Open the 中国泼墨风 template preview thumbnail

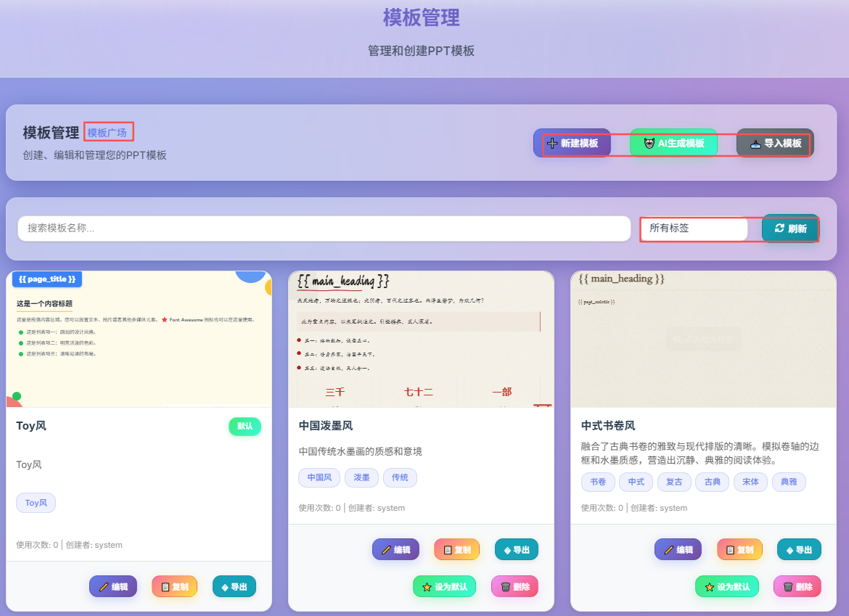(421, 340)
